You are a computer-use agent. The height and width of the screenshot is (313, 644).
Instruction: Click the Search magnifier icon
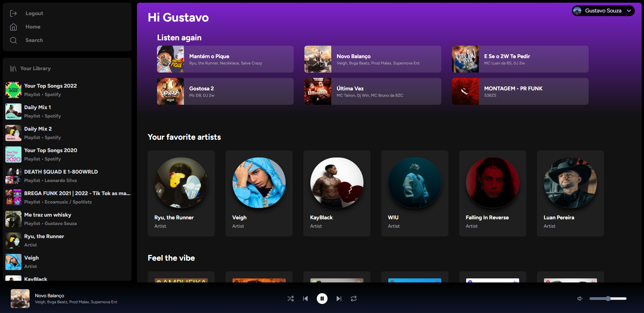[13, 40]
